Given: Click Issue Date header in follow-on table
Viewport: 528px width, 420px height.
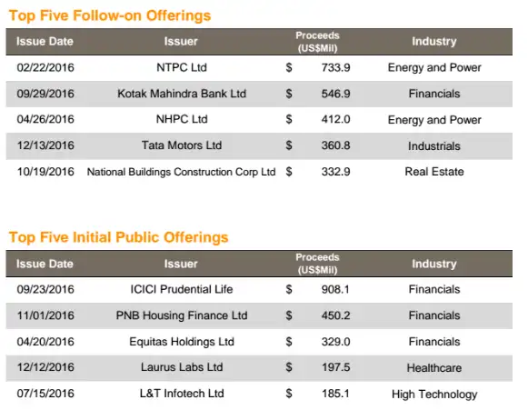Looking at the screenshot, I should click(45, 42).
